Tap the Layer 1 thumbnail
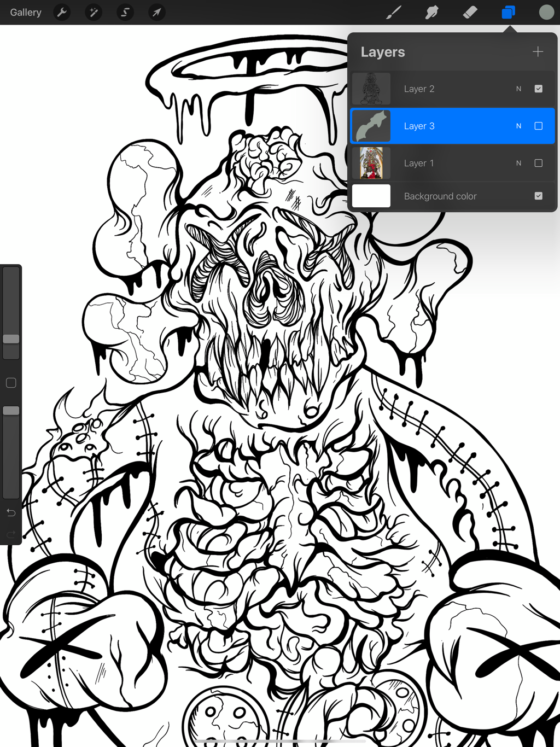 coord(371,163)
